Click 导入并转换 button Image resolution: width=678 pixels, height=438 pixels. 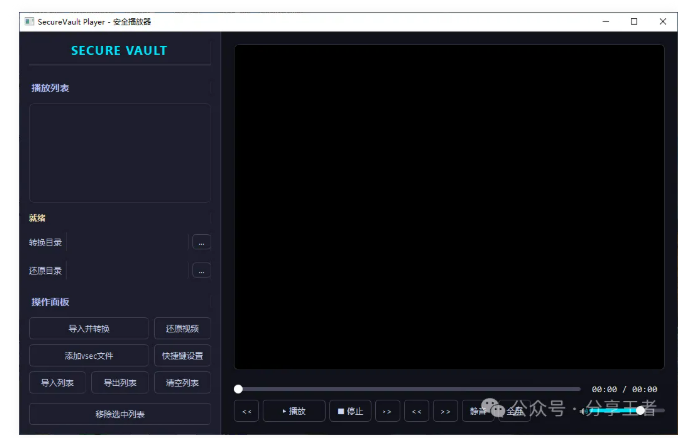click(89, 328)
